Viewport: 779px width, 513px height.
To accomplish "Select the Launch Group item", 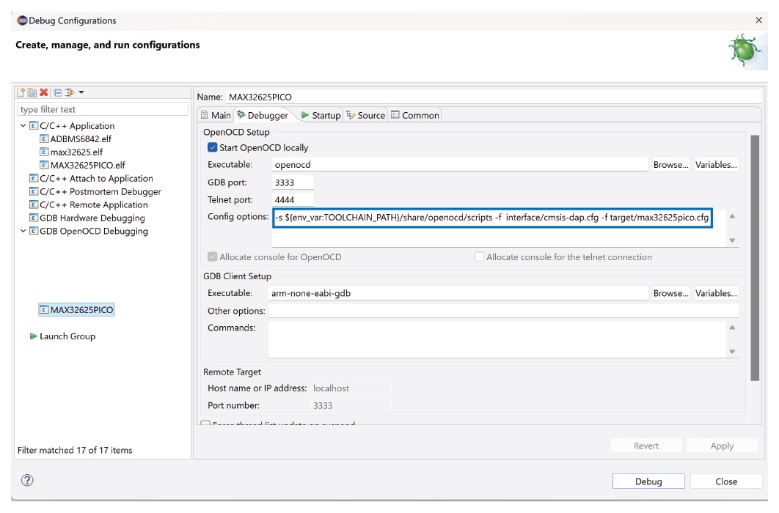I will tap(66, 336).
